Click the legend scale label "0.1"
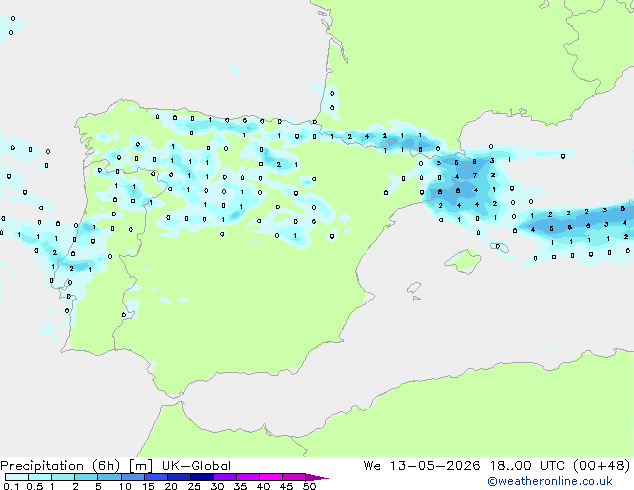The height and width of the screenshot is (490, 634). pos(10,486)
